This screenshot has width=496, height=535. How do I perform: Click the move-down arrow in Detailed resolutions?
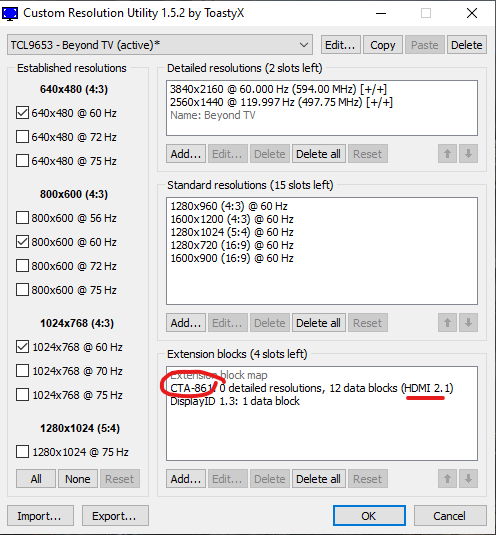468,154
